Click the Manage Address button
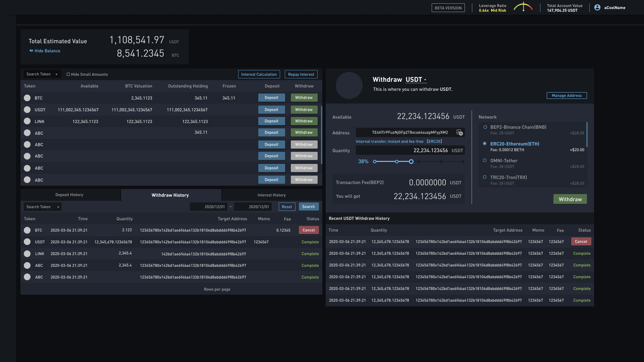Image resolution: width=644 pixels, height=362 pixels. [567, 96]
